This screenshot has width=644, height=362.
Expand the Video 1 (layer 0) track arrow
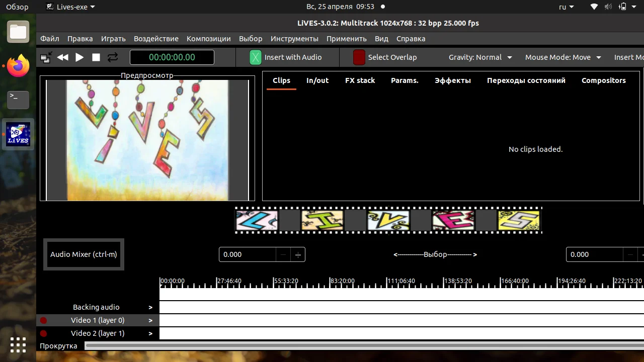pos(150,320)
